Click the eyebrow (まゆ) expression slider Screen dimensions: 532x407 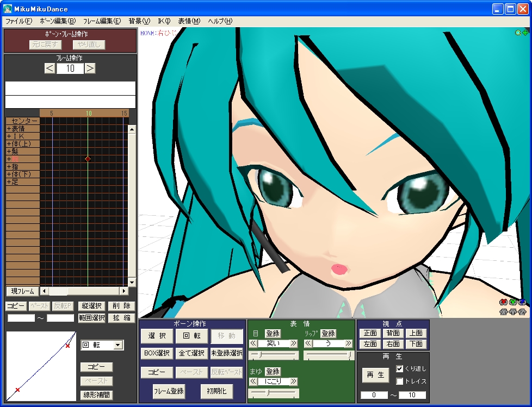[274, 393]
